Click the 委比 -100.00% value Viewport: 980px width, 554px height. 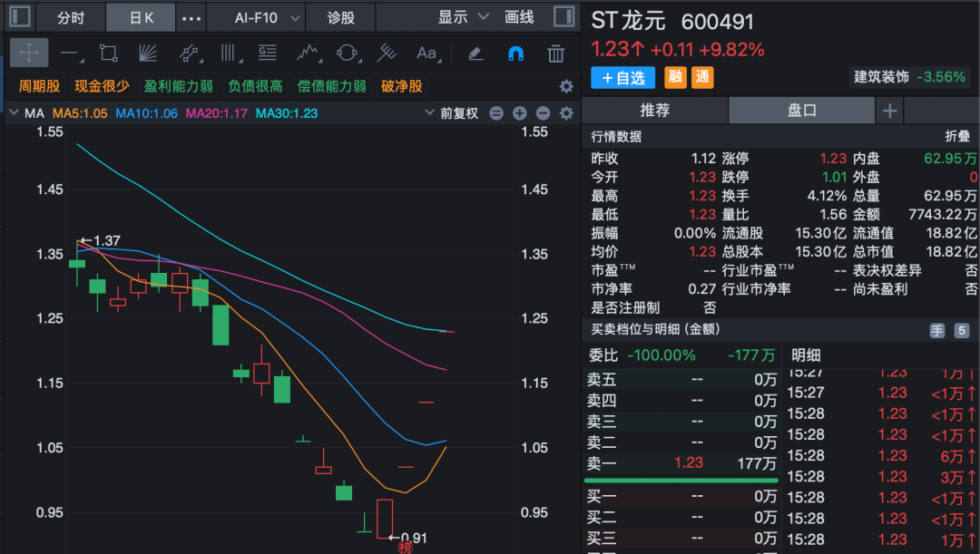click(661, 355)
